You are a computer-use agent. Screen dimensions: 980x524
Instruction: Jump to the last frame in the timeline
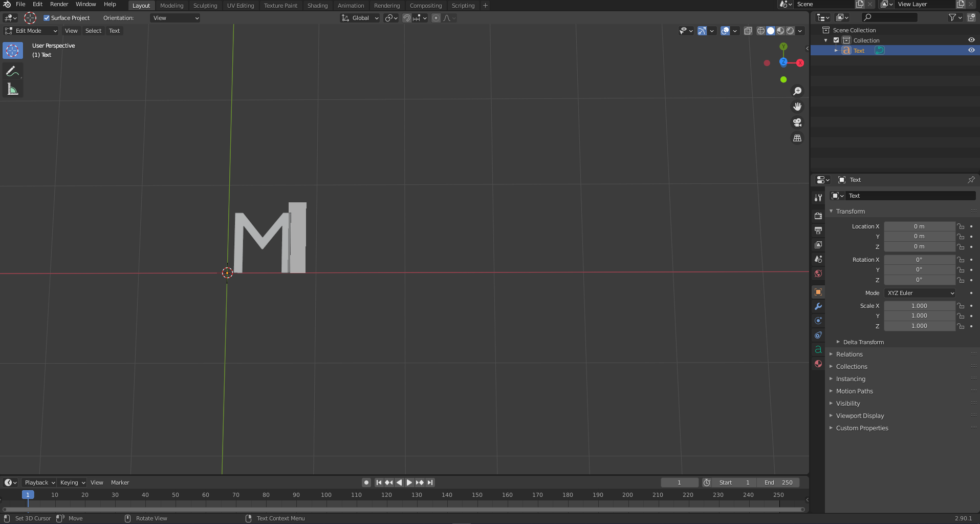tap(430, 482)
